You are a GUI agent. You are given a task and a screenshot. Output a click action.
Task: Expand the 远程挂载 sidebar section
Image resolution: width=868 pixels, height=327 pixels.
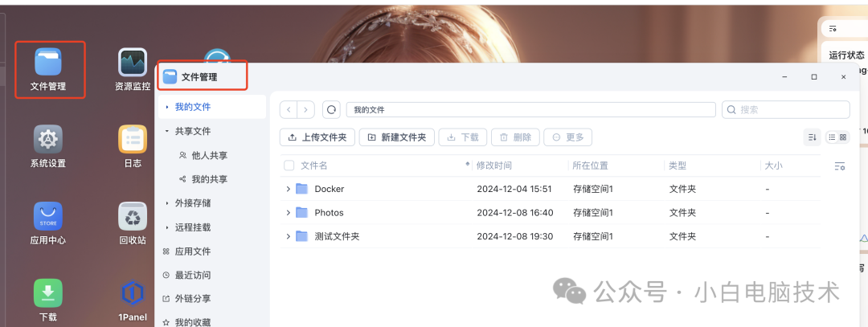click(166, 227)
